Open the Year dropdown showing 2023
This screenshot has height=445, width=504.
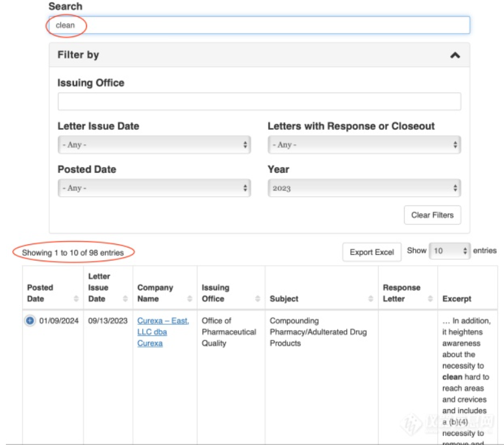[364, 188]
